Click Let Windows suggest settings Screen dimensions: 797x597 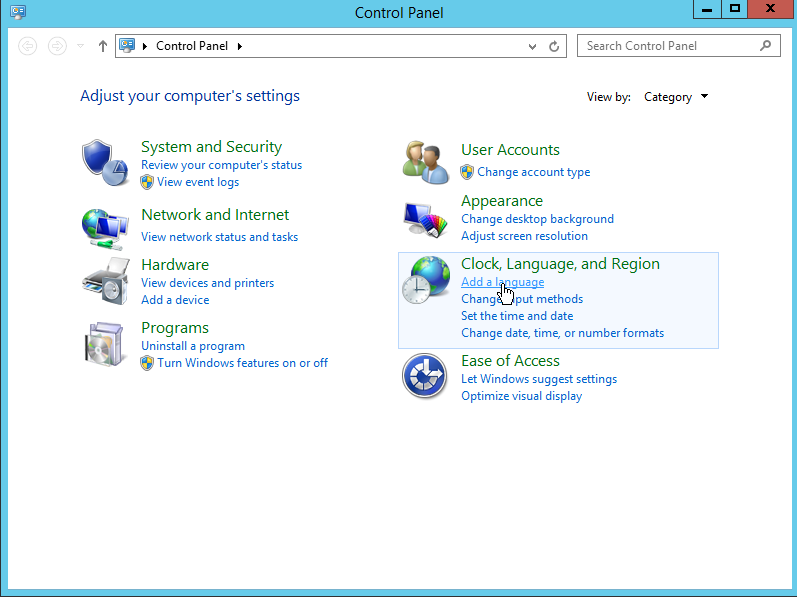(x=539, y=379)
